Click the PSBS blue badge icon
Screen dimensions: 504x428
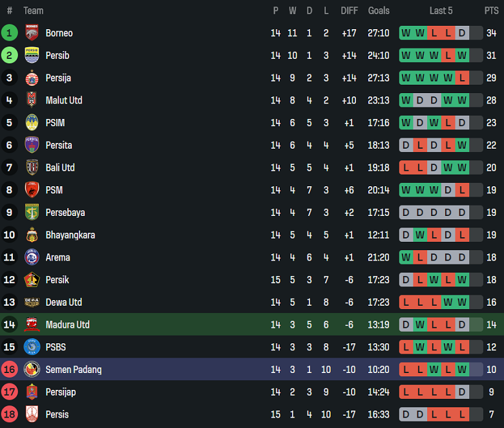tap(32, 347)
